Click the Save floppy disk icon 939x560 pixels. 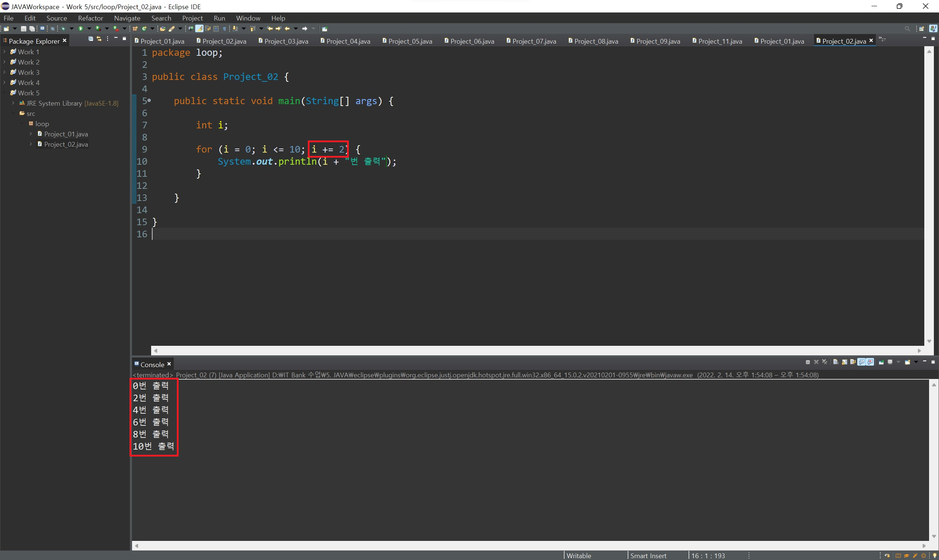(x=23, y=29)
